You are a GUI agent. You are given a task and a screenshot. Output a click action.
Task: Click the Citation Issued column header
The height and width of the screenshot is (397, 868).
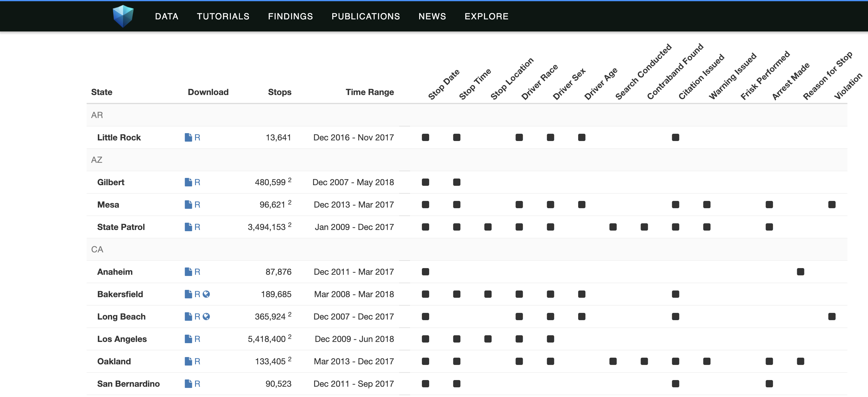point(701,77)
